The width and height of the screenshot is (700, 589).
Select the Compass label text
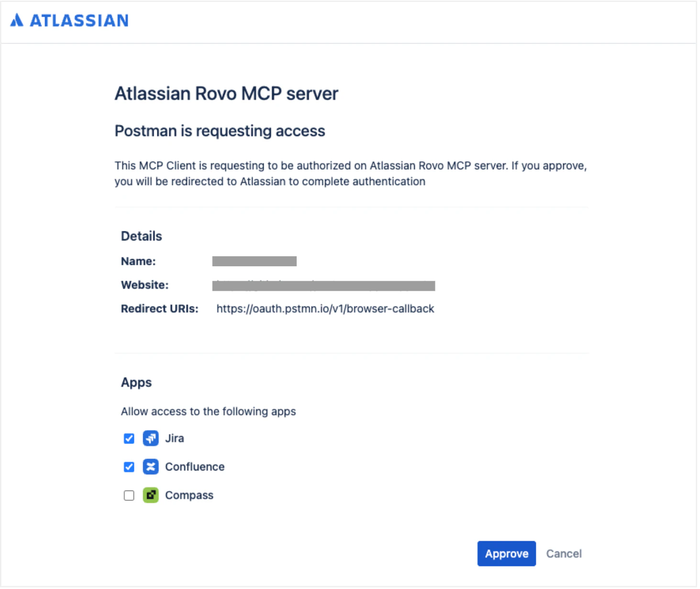tap(189, 495)
